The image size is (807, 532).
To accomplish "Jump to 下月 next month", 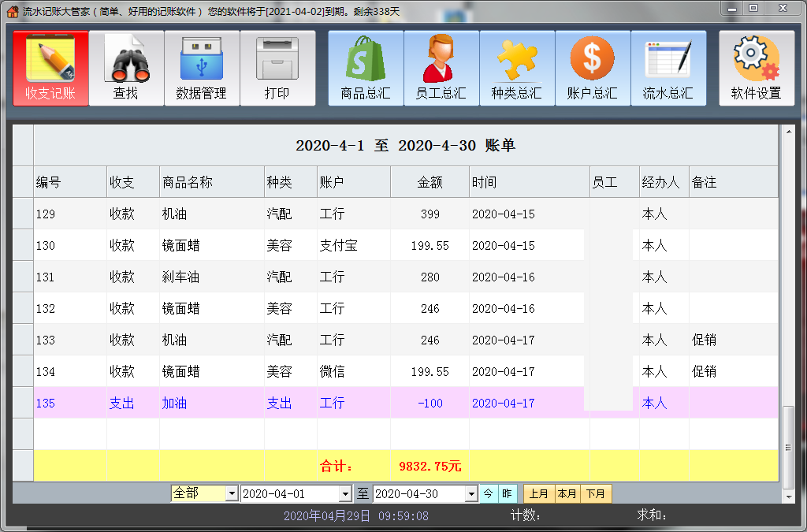I will tap(596, 494).
